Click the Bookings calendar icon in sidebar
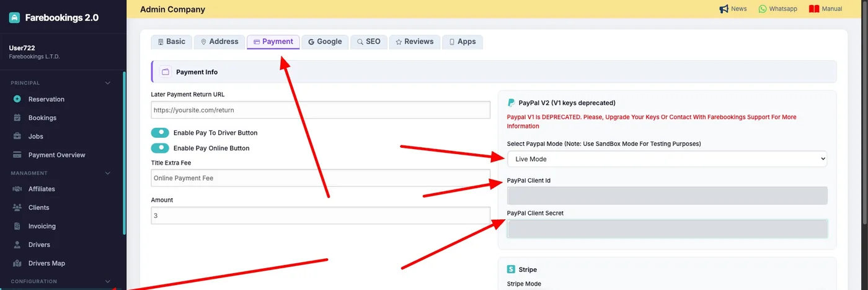 (x=17, y=117)
